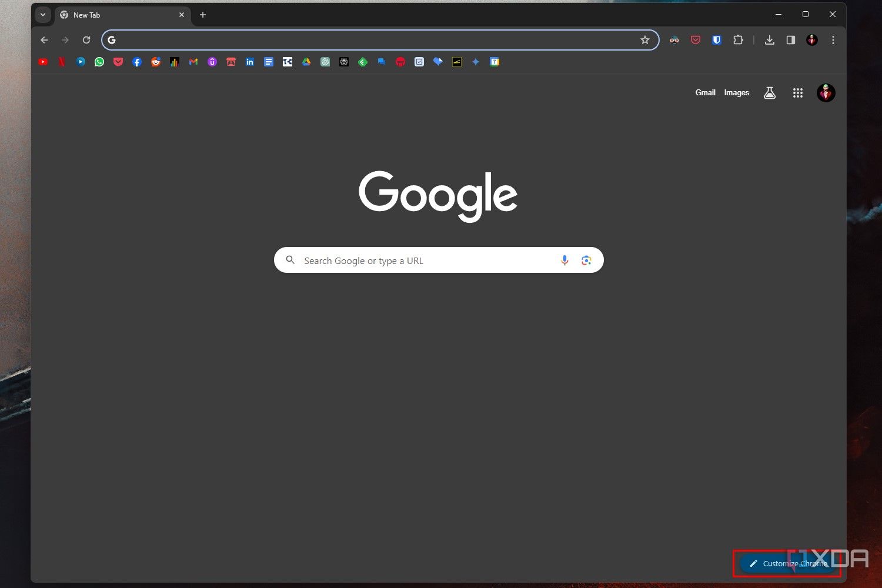The width and height of the screenshot is (882, 588).
Task: Go forward to the next page
Action: pyautogui.click(x=65, y=40)
